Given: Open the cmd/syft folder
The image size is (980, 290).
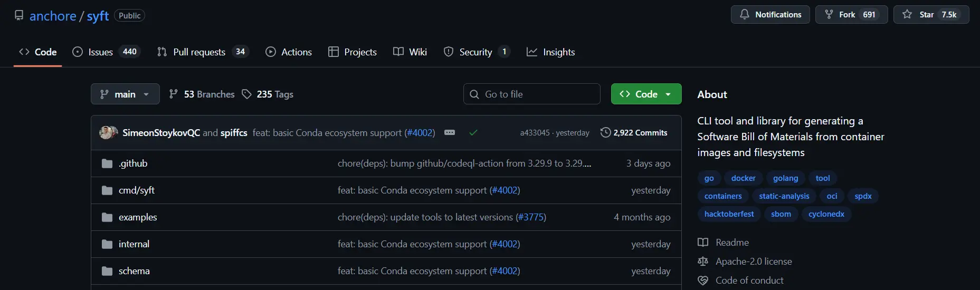Looking at the screenshot, I should 137,190.
